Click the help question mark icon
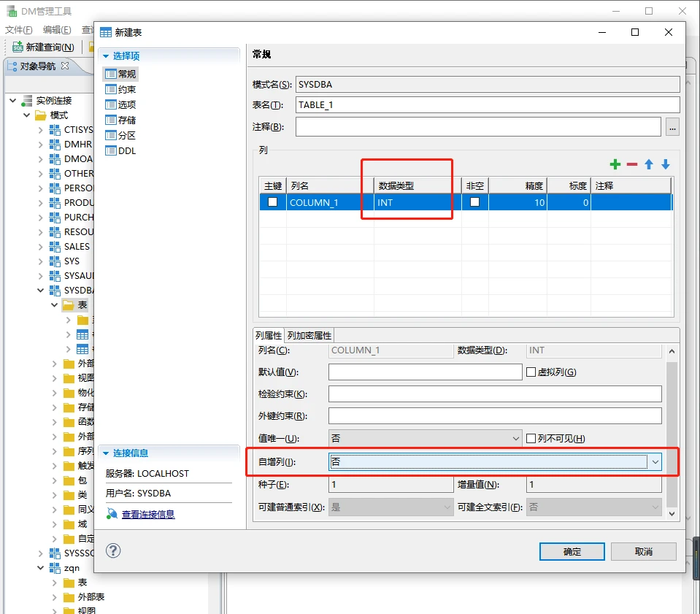This screenshot has width=700, height=614. pyautogui.click(x=113, y=550)
